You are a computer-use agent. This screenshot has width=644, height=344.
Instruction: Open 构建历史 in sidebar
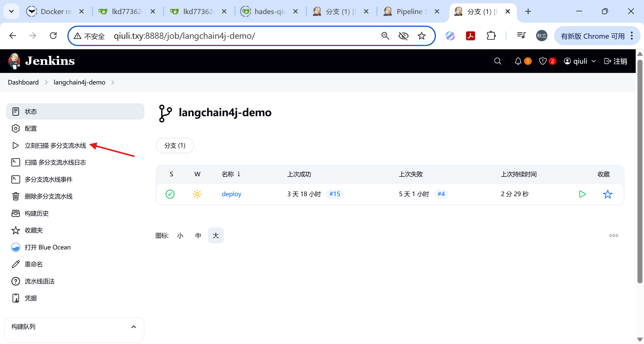[36, 213]
